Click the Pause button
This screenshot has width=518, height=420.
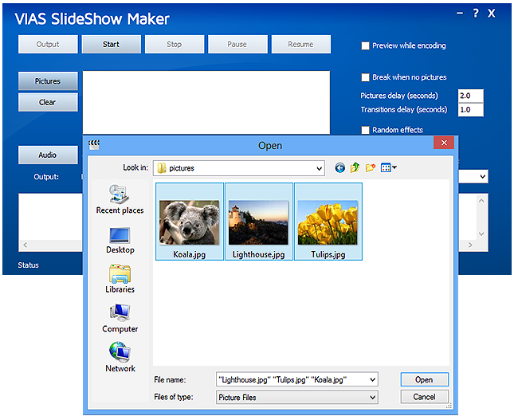coord(237,45)
